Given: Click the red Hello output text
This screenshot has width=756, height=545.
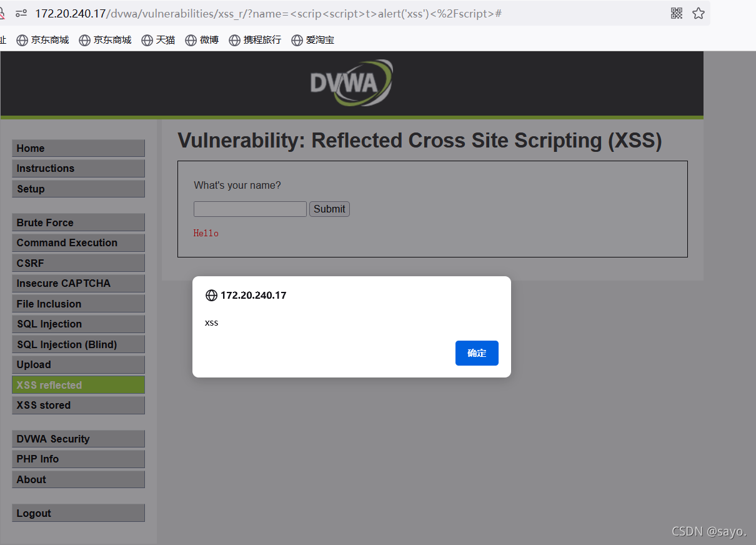Looking at the screenshot, I should (206, 233).
